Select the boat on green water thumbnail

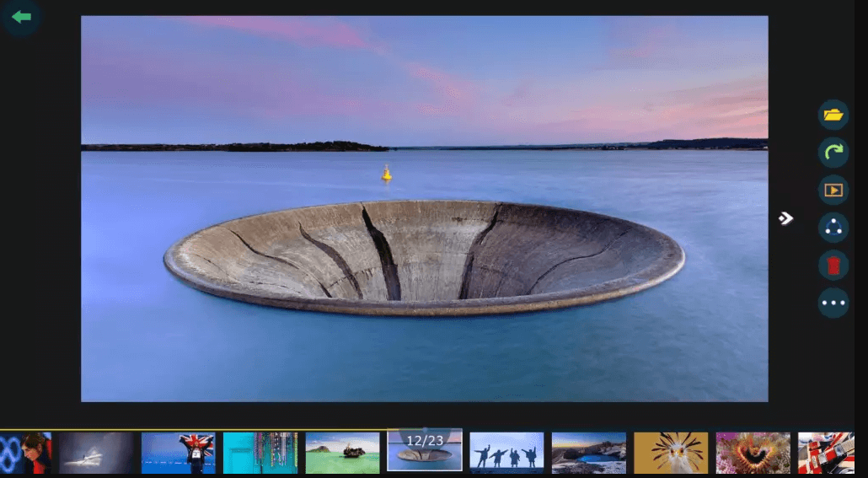click(342, 453)
